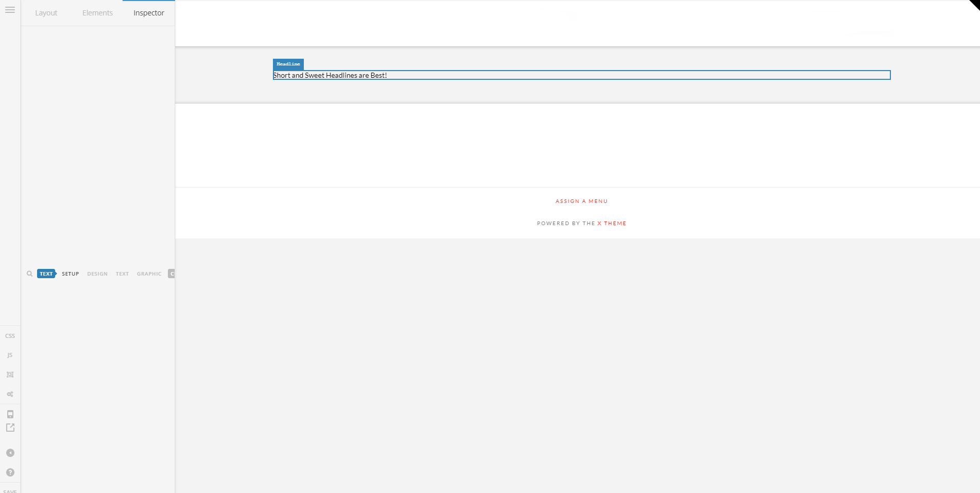Select the headline text in the preview
Image resolution: width=980 pixels, height=493 pixels.
click(x=330, y=75)
